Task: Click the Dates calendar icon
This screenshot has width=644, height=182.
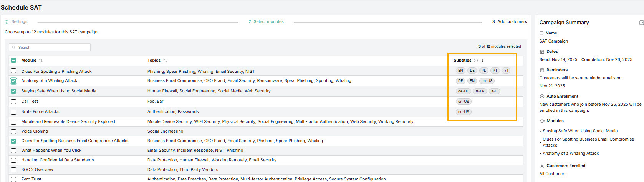Action: click(x=542, y=52)
